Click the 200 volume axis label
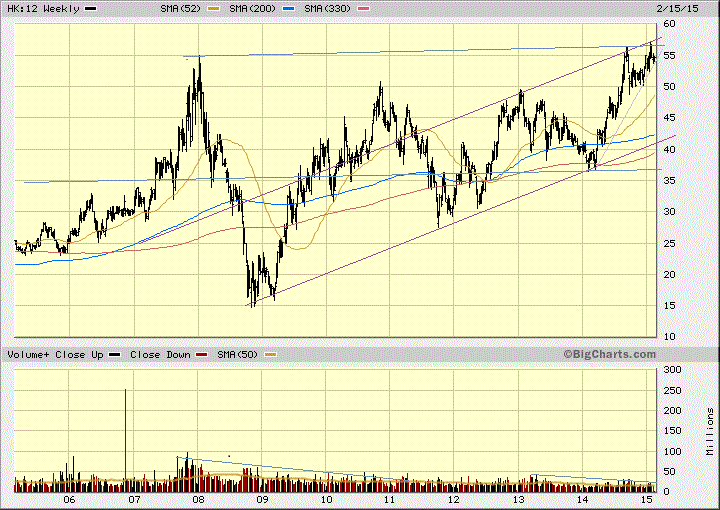 pyautogui.click(x=673, y=411)
